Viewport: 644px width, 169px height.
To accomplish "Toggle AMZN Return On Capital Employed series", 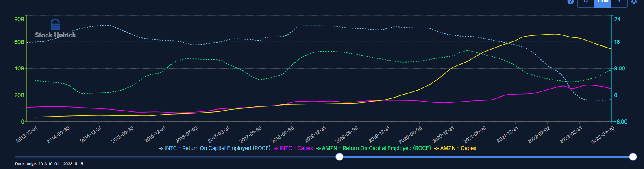I will (374, 148).
